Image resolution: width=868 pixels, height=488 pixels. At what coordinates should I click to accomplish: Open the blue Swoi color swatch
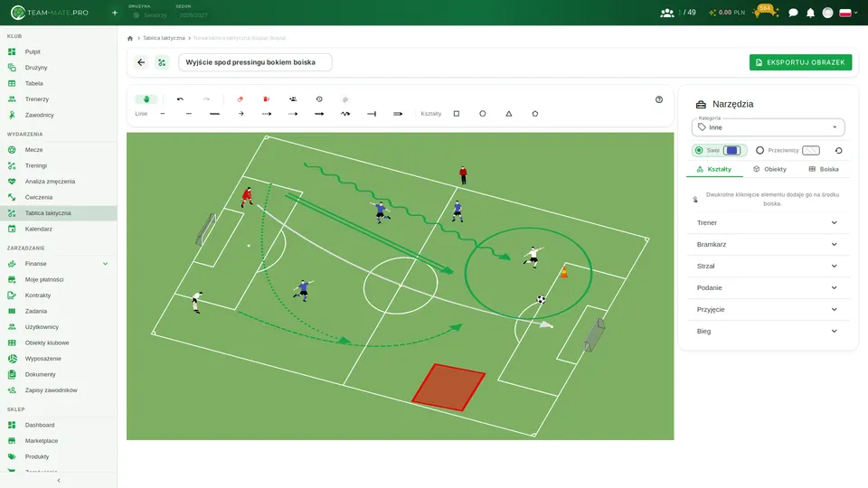[731, 151]
